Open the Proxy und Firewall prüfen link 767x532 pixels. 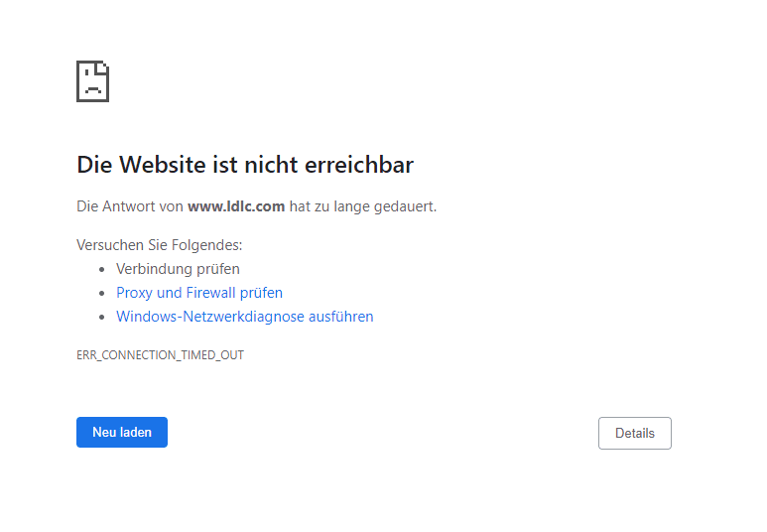coord(198,293)
